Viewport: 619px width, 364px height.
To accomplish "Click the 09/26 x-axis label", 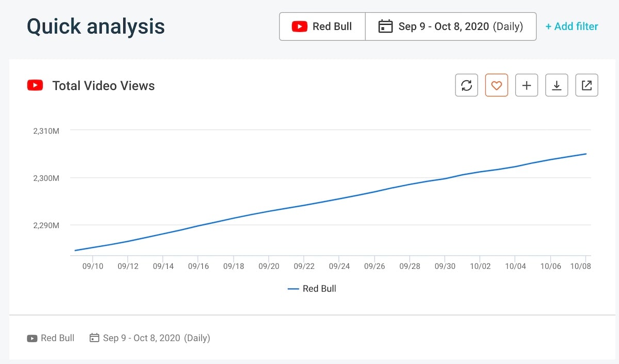I will point(374,266).
